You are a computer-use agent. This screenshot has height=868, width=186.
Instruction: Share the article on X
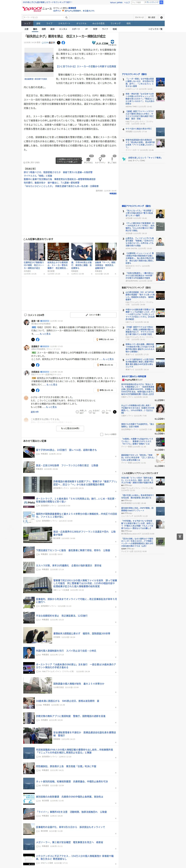(x=59, y=43)
